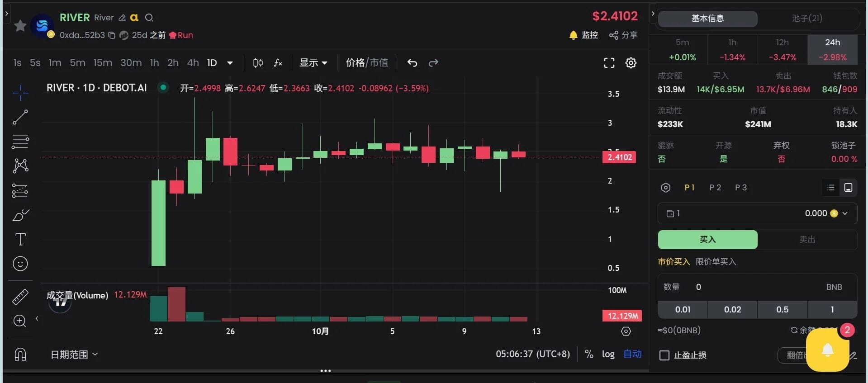Switch order panel to list layout
868x383 pixels.
point(831,188)
